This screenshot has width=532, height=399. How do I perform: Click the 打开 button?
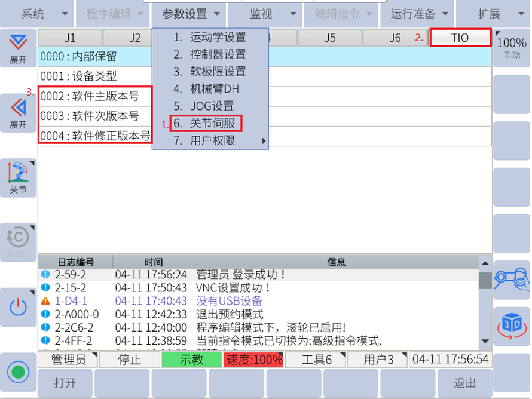click(x=65, y=383)
